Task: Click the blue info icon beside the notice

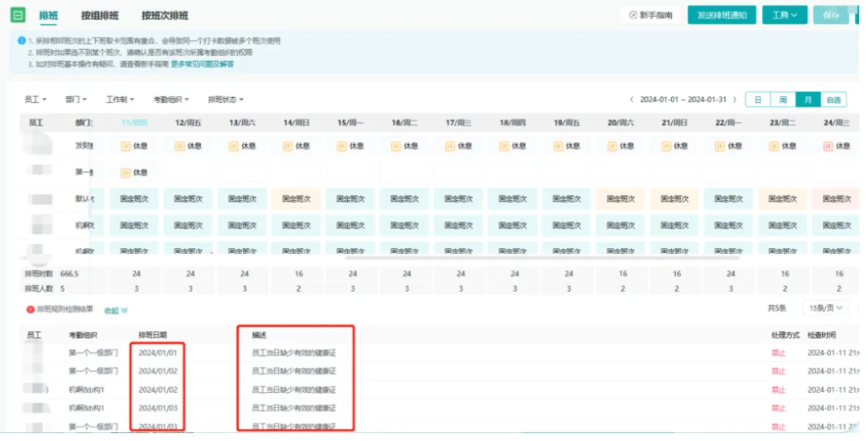Action: click(22, 40)
